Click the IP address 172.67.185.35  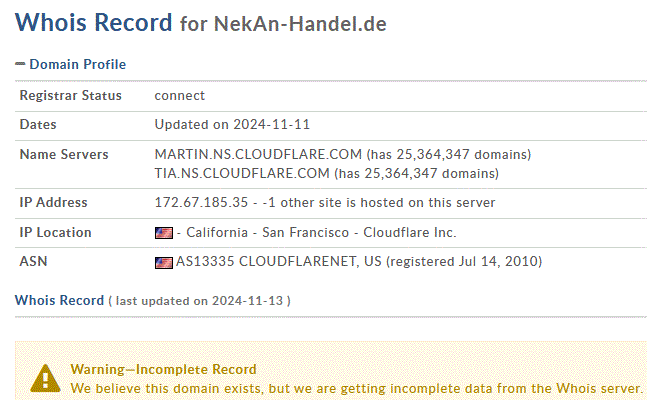201,203
